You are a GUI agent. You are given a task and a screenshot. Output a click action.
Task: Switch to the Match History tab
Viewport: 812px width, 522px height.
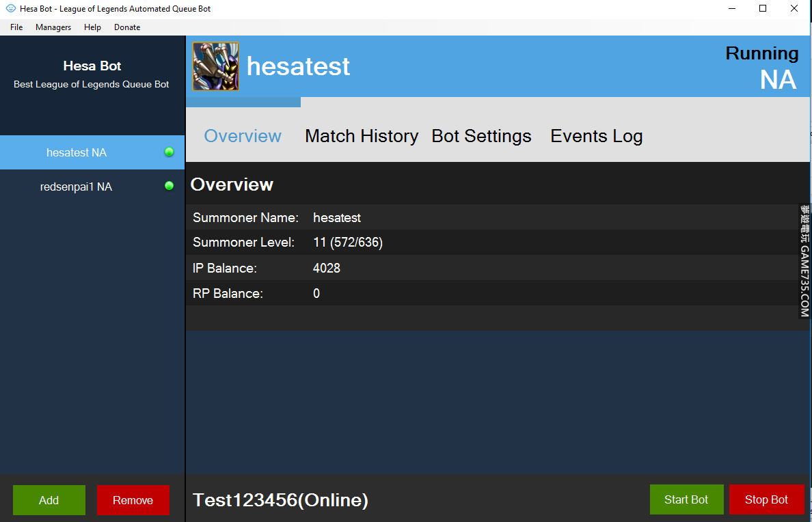tap(361, 136)
